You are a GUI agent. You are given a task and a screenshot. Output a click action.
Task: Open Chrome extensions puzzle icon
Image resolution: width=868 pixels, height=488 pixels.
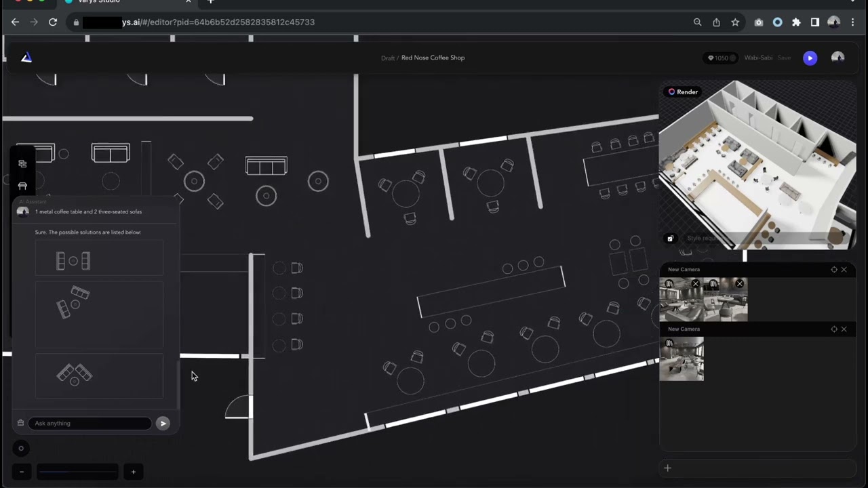pos(796,22)
